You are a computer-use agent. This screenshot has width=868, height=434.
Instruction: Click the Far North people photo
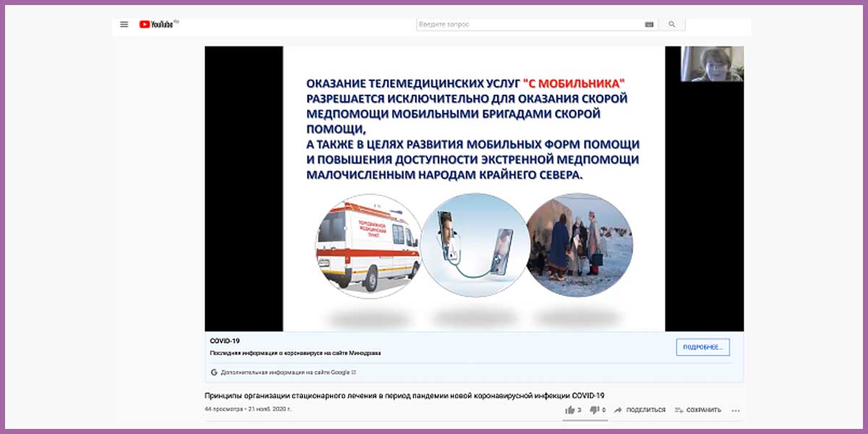pos(579,244)
